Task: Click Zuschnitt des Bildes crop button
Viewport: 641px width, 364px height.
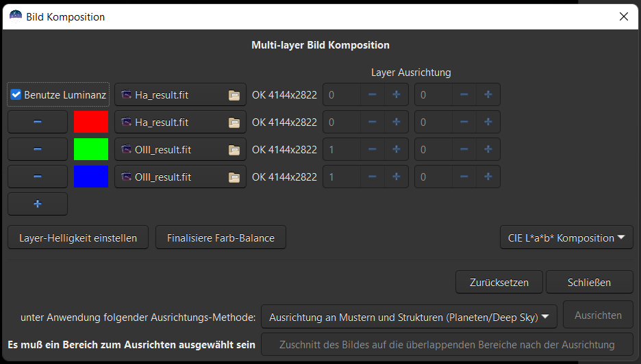Action: [x=447, y=344]
